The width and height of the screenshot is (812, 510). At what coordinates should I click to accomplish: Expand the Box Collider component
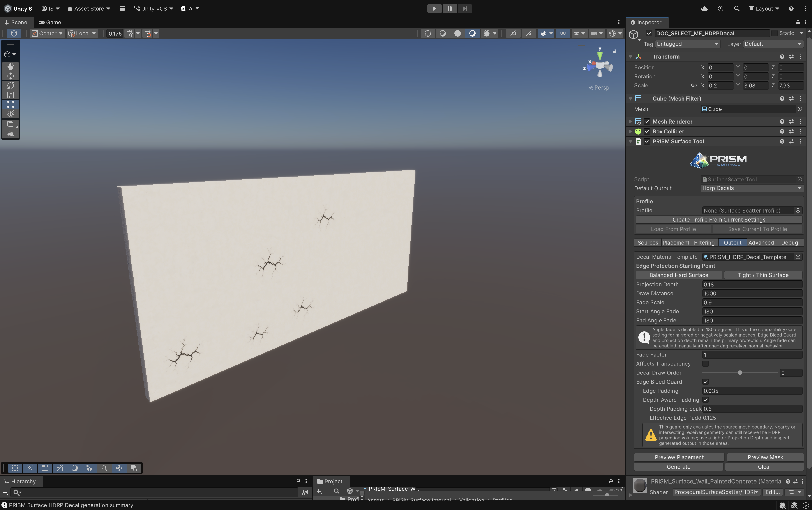[x=630, y=131]
